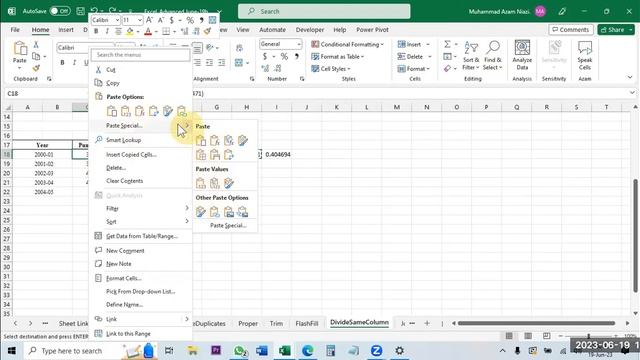
Task: Toggle Bold in the mini toolbar
Action: pyautogui.click(x=96, y=31)
